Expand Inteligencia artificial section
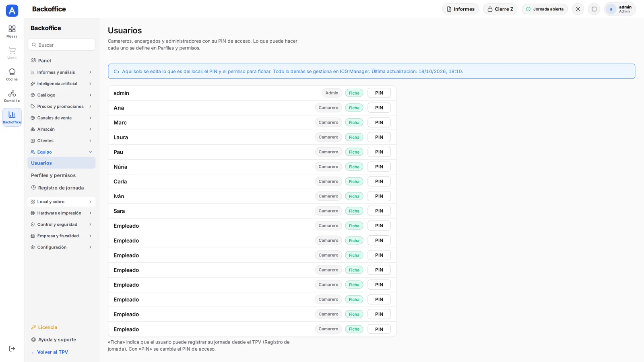 coord(62,84)
